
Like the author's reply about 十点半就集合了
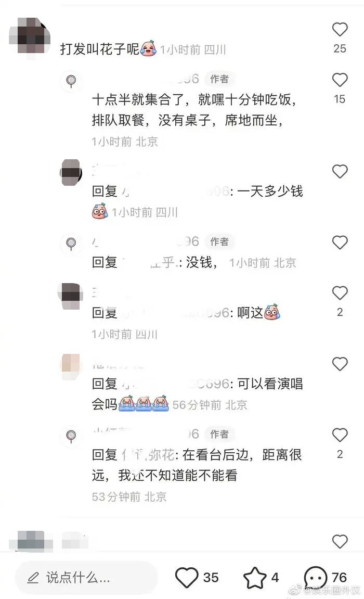pyautogui.click(x=340, y=80)
